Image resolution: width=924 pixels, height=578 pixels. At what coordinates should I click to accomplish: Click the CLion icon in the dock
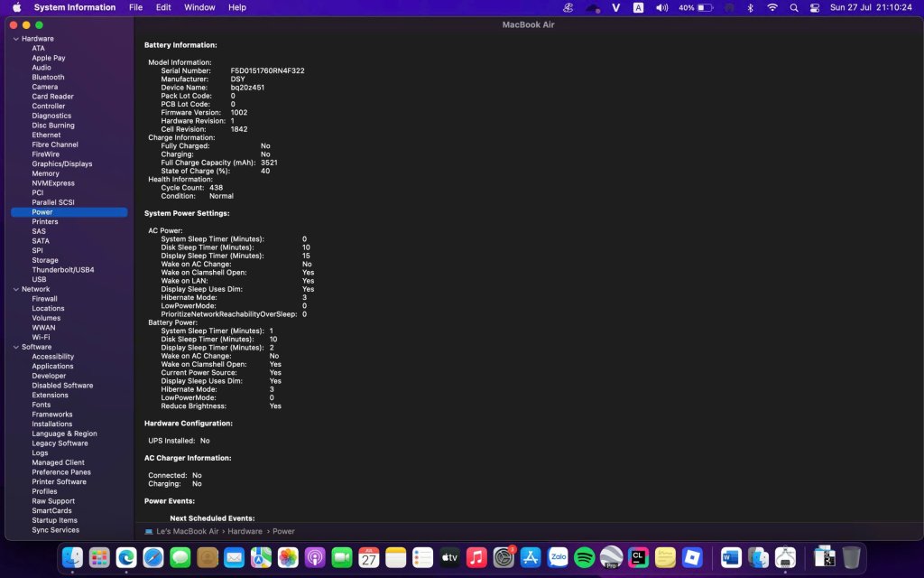(x=638, y=557)
